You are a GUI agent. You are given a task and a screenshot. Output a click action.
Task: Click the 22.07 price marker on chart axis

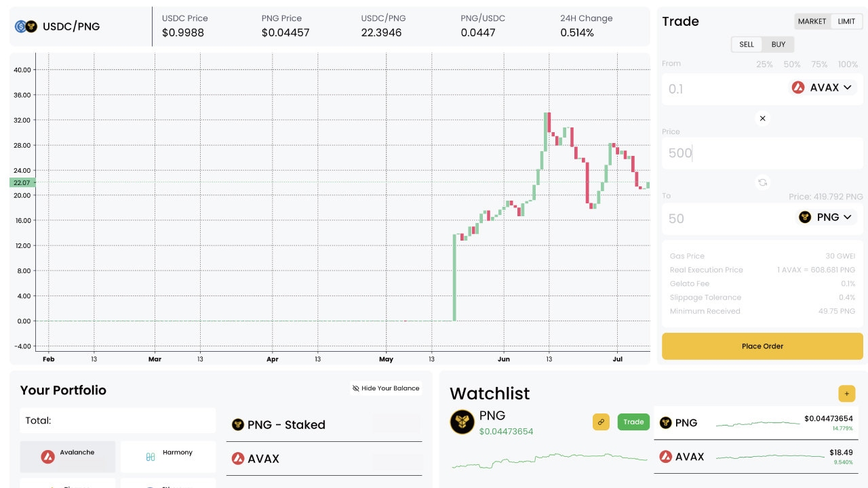pos(22,182)
